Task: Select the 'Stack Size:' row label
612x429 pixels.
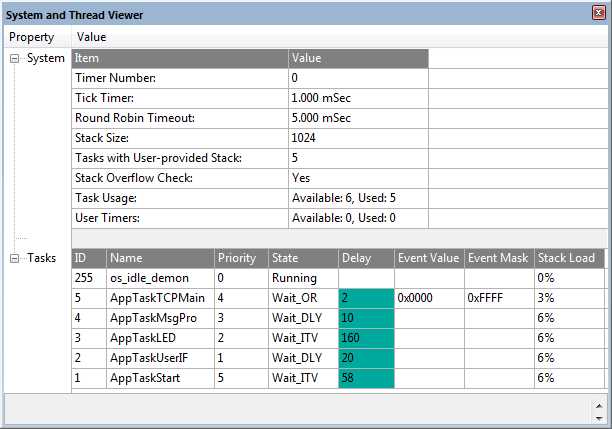Action: (101, 138)
